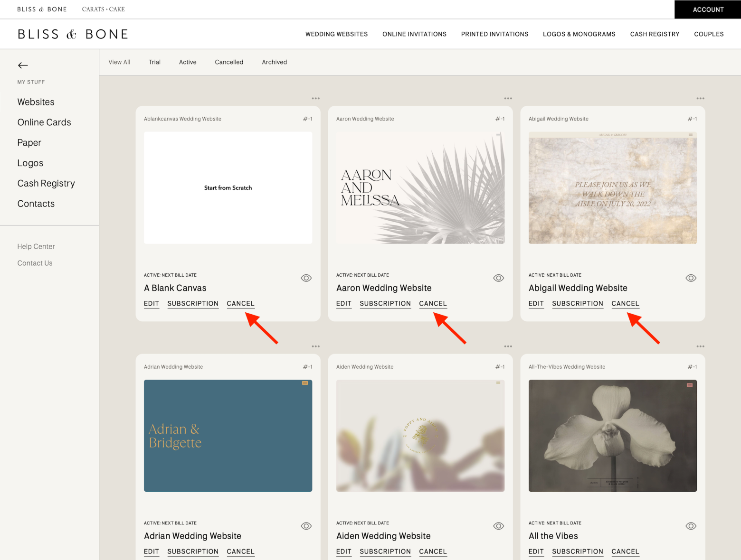The image size is (741, 560).
Task: Open Carats + Cake from the top bar
Action: pos(103,9)
